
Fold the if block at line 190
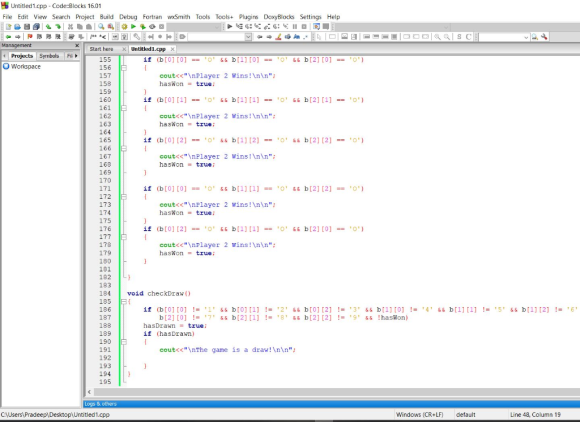point(124,342)
